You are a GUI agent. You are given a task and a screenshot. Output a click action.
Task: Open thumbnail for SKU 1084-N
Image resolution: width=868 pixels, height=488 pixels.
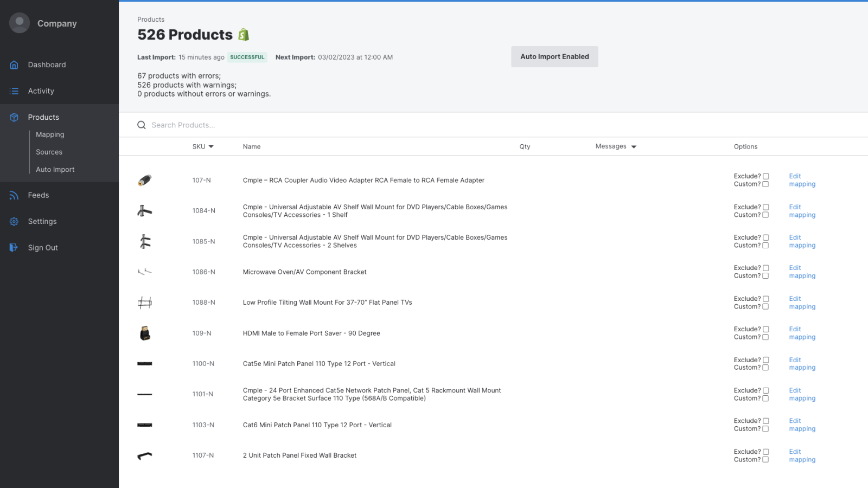(145, 211)
